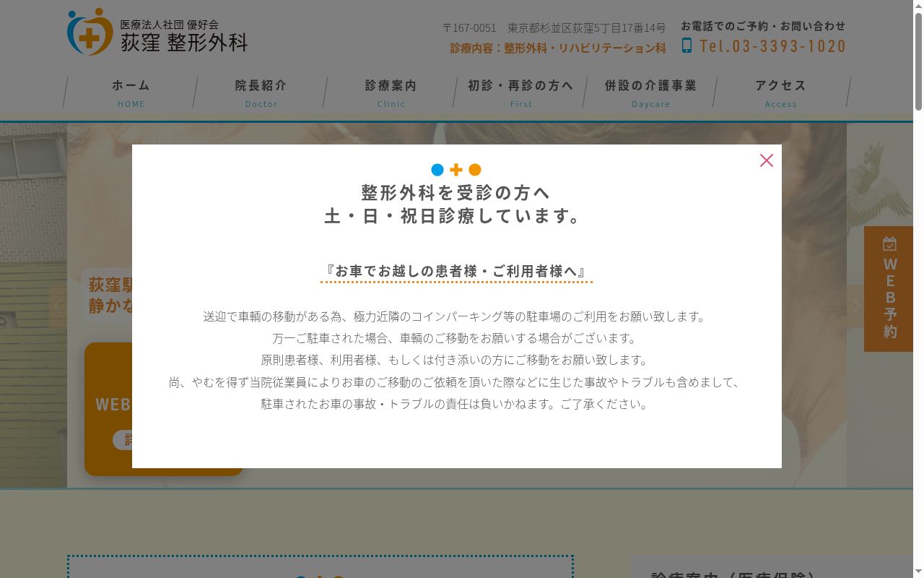Screen dimensions: 924x578
Task: Show previous slide with left arrow
Action: tap(58, 306)
